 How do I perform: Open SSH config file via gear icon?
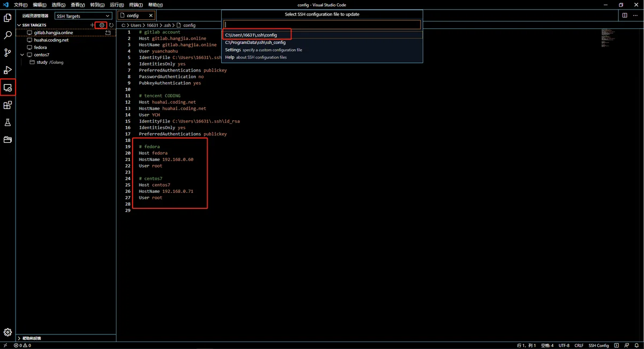(x=101, y=25)
